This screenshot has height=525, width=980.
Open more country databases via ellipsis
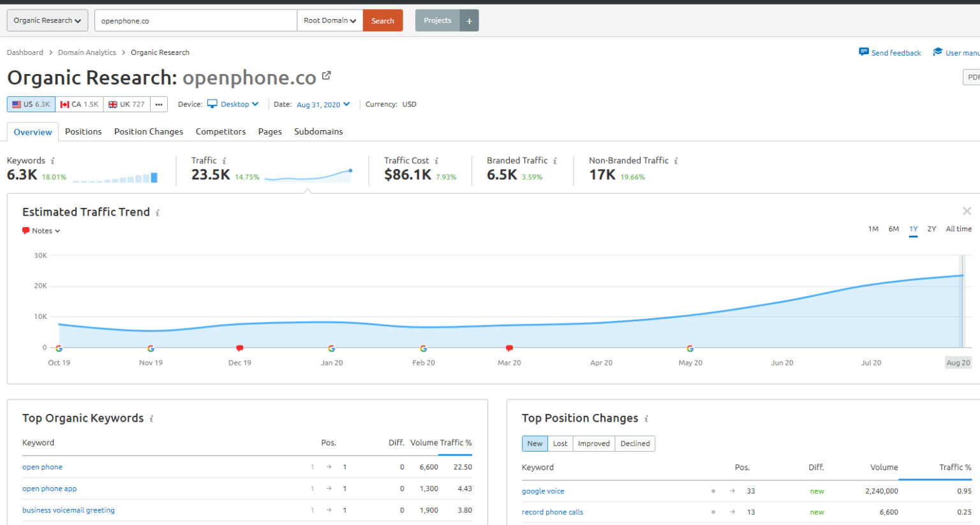click(x=159, y=104)
